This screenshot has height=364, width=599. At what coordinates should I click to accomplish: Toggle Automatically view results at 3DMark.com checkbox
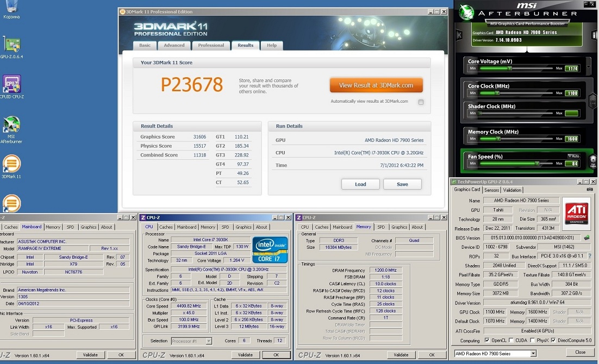click(x=421, y=102)
